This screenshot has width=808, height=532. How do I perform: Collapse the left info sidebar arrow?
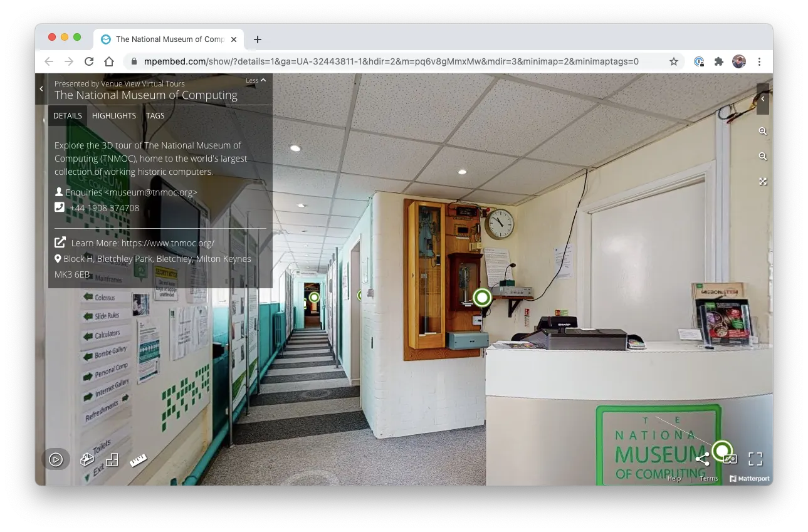[41, 88]
